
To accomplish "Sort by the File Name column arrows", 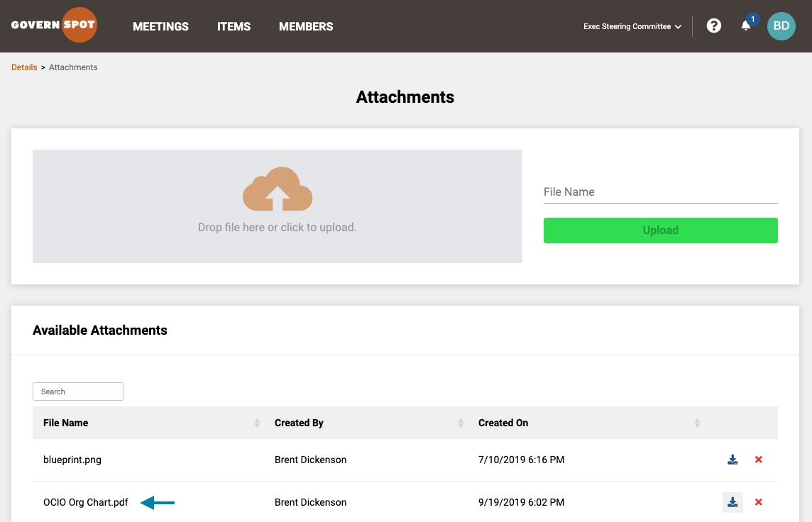I will [257, 423].
